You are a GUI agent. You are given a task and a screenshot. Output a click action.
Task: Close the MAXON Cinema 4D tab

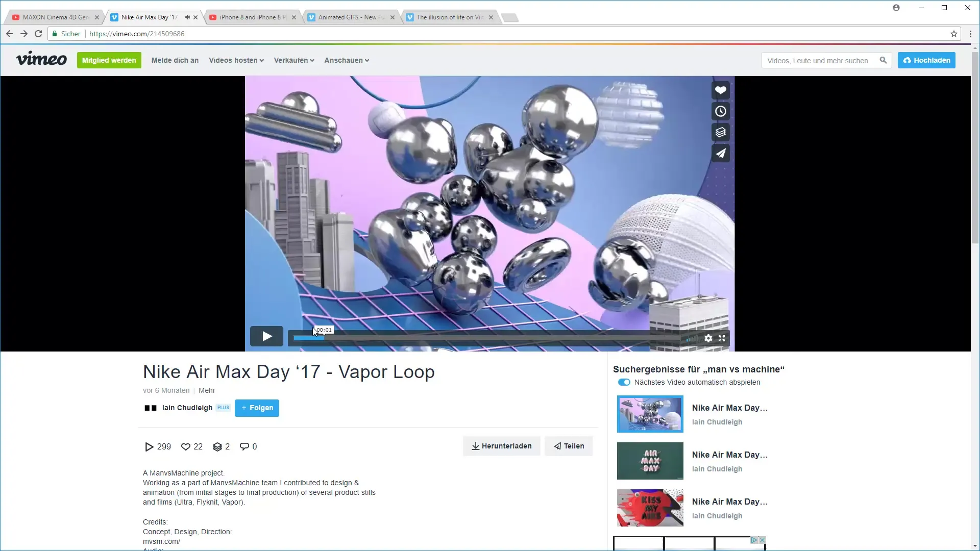pyautogui.click(x=97, y=17)
